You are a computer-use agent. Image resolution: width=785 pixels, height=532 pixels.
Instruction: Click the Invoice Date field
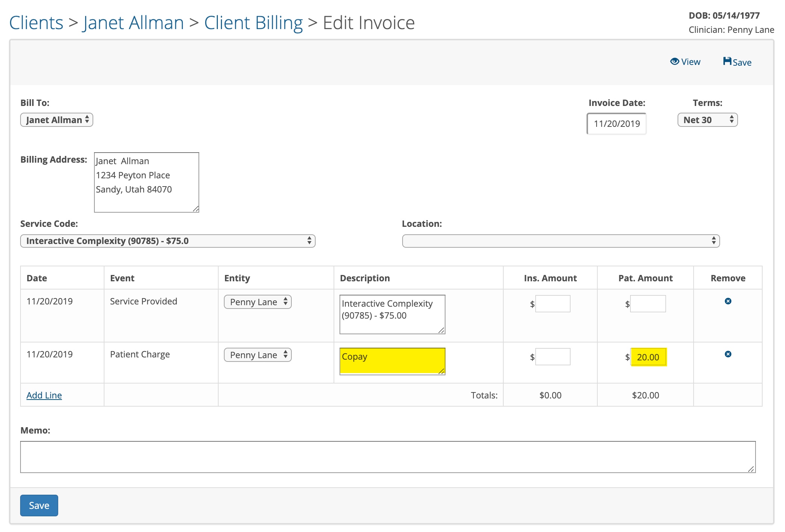tap(616, 124)
